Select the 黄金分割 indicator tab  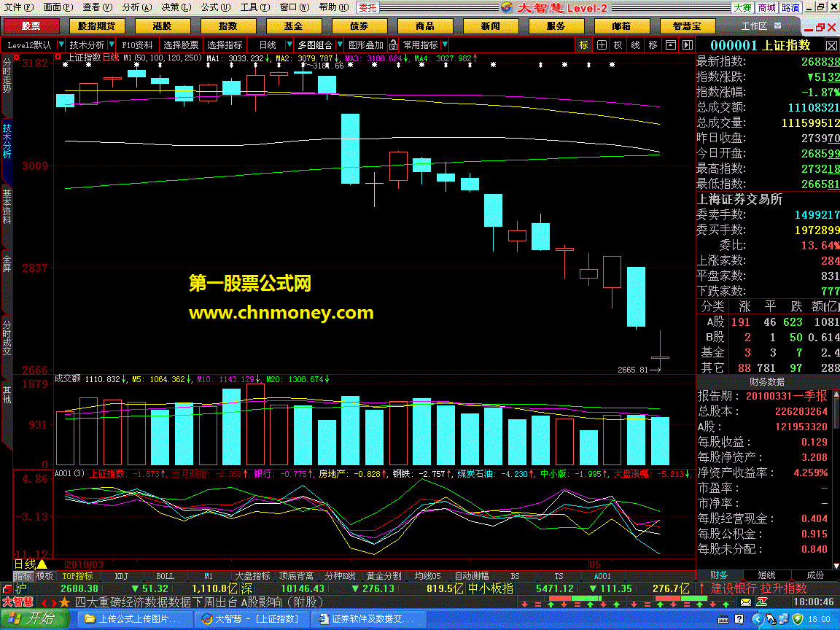[384, 576]
